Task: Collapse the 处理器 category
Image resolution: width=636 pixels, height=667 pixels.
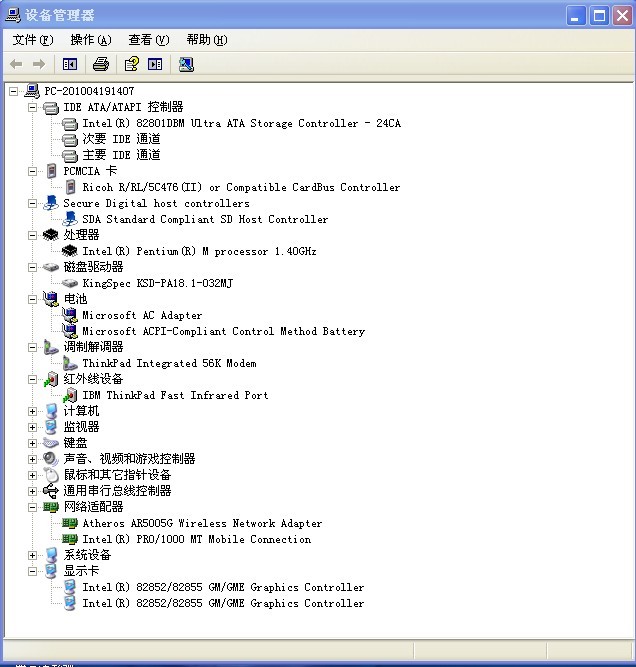Action: pos(32,235)
